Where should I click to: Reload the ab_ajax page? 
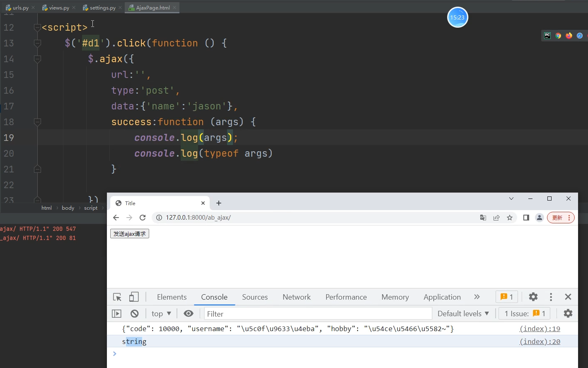click(x=143, y=218)
